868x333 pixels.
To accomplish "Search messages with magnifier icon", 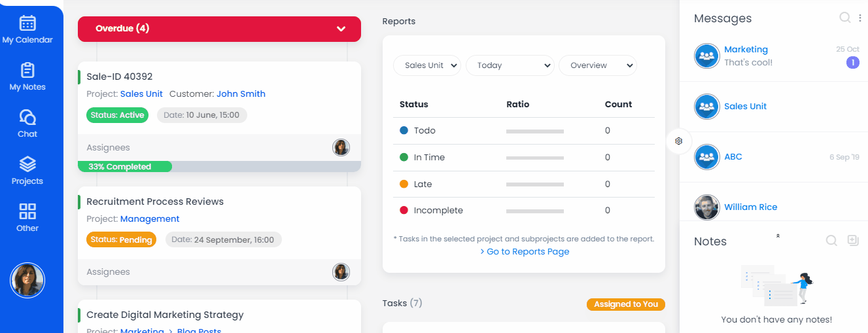I will [844, 18].
